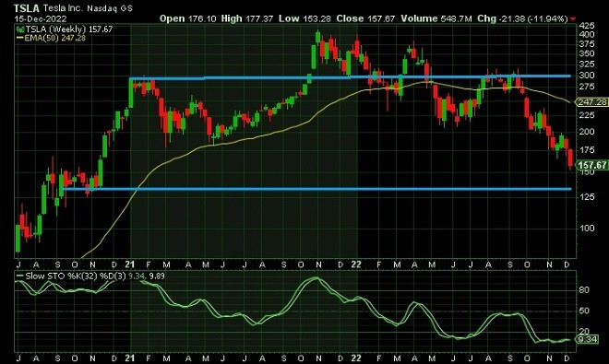Click the EMA(50) legend line swatch
The width and height of the screenshot is (609, 364).
tap(19, 38)
